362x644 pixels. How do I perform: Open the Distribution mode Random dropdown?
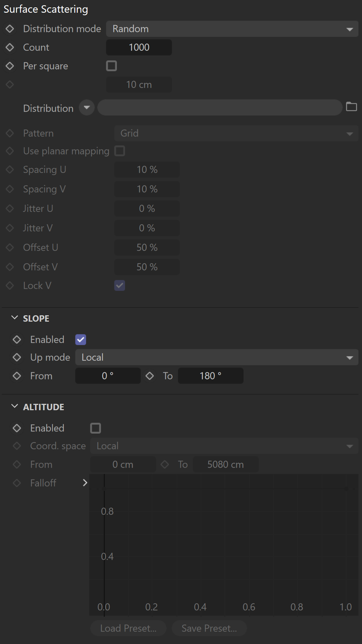[x=232, y=29]
